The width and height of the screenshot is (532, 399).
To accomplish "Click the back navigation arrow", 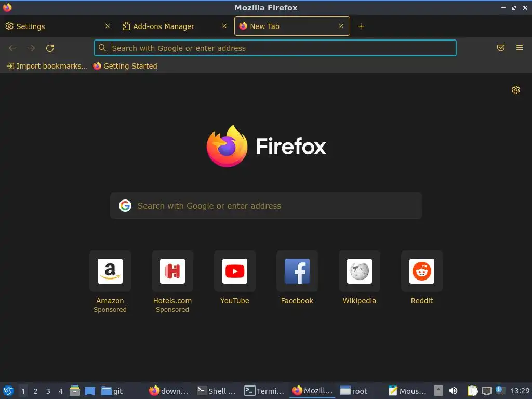I will click(x=12, y=48).
